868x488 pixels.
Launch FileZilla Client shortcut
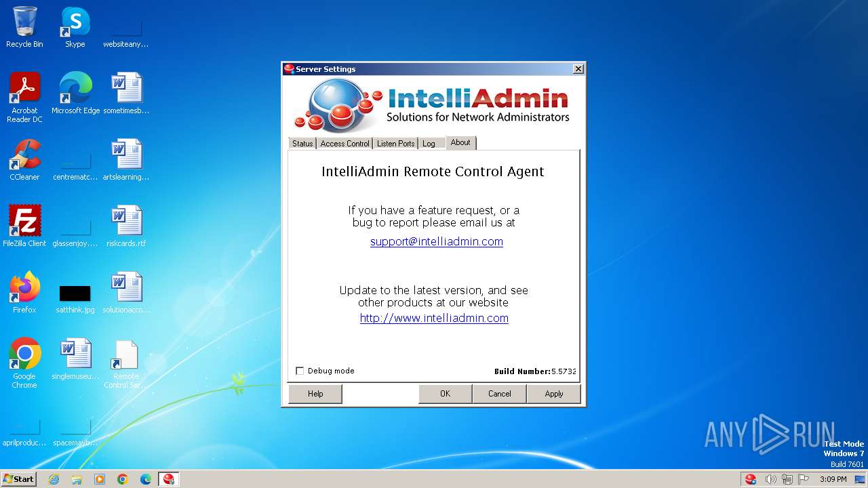click(x=24, y=226)
